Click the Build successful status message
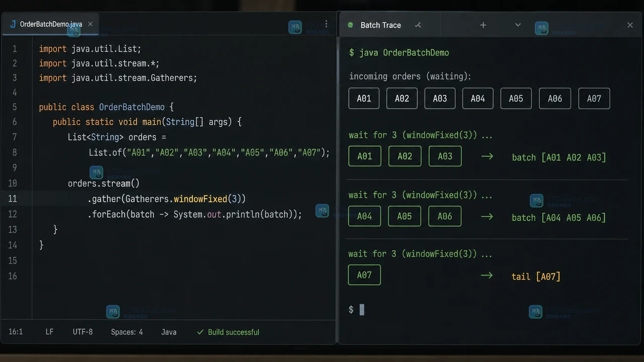Image resolution: width=644 pixels, height=362 pixels. point(233,332)
